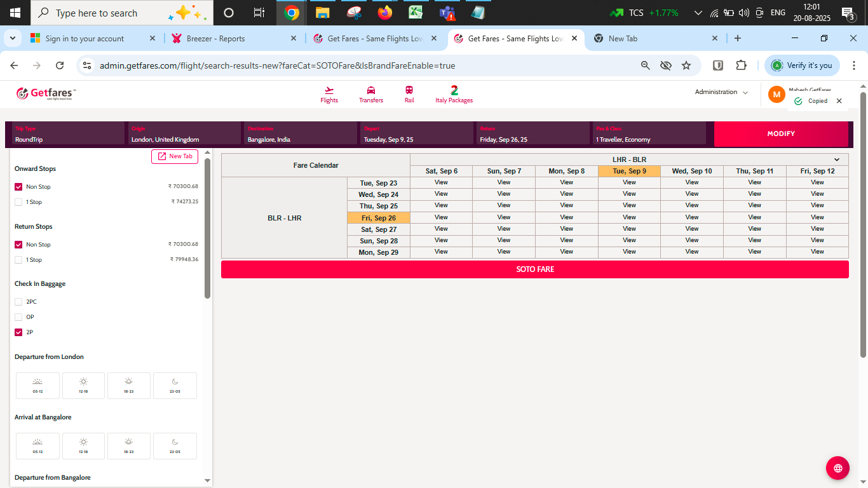Click the red globe floating icon
Screen dimensions: 868x488
click(x=837, y=468)
